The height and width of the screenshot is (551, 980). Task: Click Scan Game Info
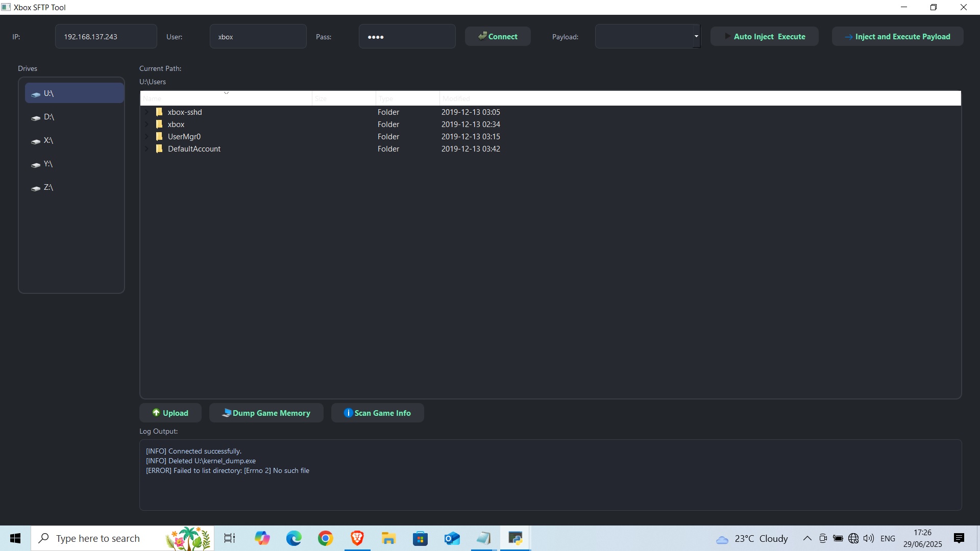[377, 413]
